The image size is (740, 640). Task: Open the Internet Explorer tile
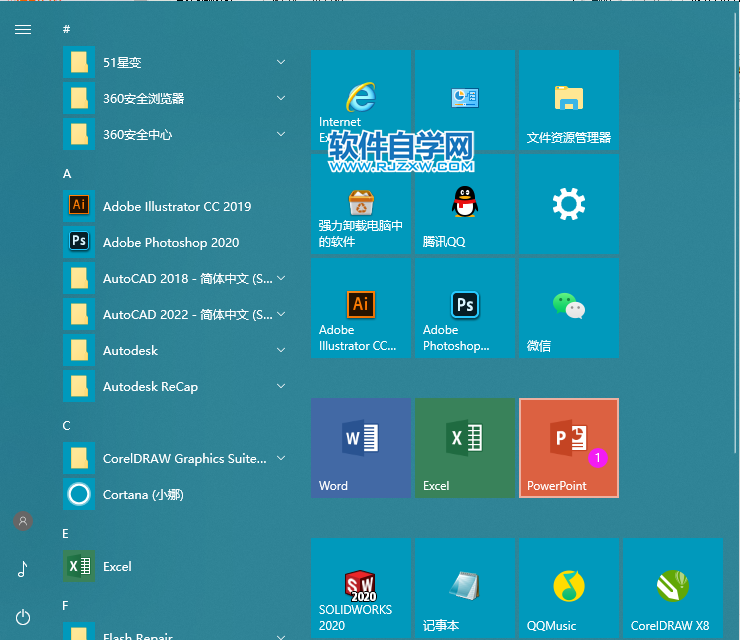360,100
